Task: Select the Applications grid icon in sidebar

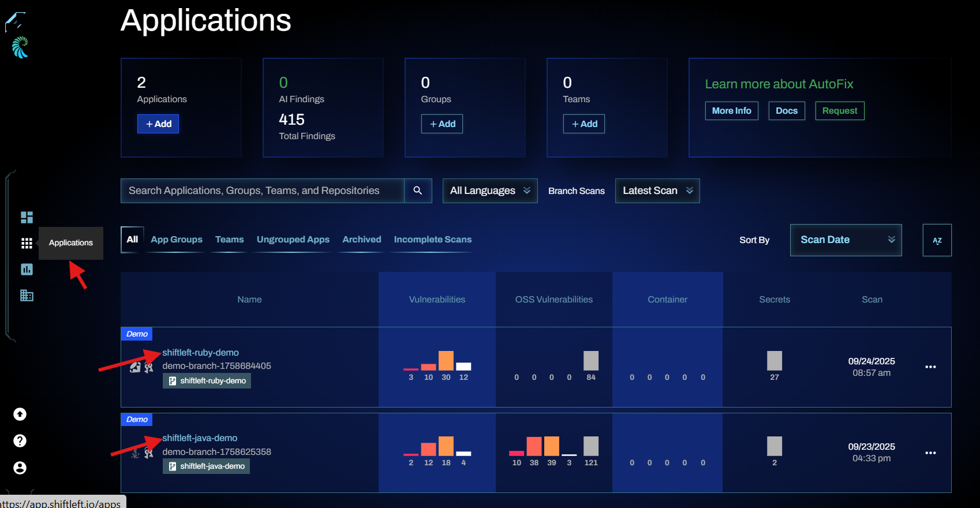Action: pyautogui.click(x=27, y=243)
